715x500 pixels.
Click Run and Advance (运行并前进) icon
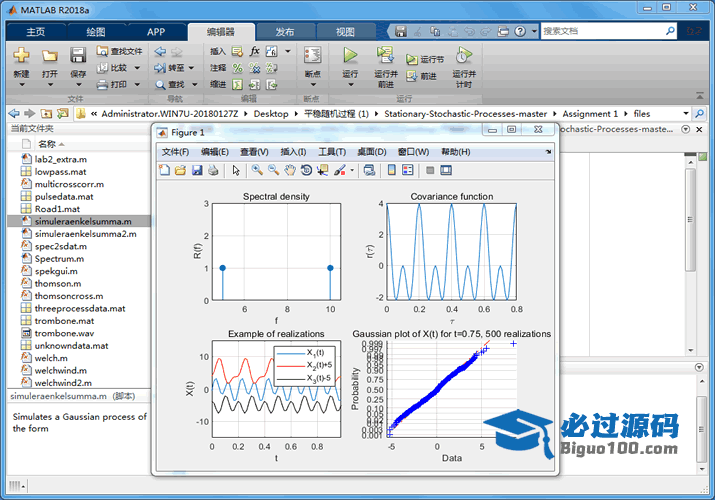coord(385,55)
